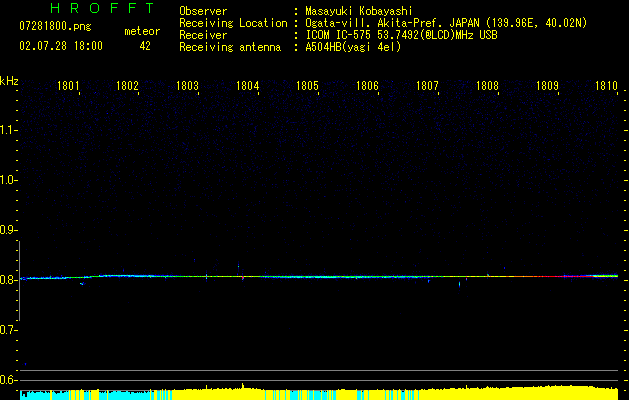Click time marker 1807
This screenshot has height=400, width=629.
tap(428, 86)
